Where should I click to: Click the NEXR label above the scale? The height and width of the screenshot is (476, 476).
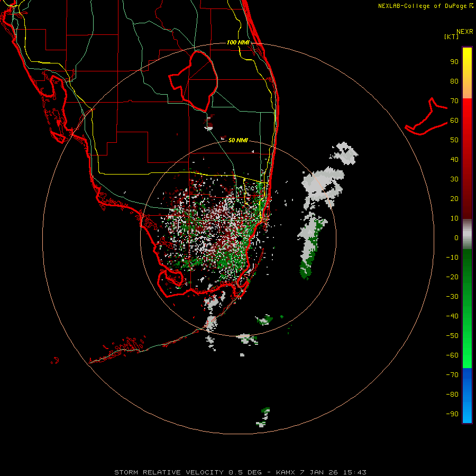tap(465, 32)
